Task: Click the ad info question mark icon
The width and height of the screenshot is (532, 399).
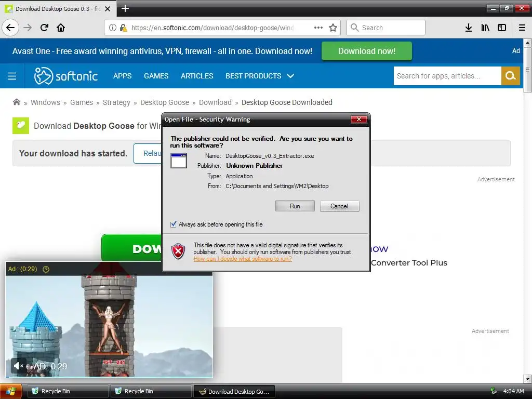Action: point(46,269)
